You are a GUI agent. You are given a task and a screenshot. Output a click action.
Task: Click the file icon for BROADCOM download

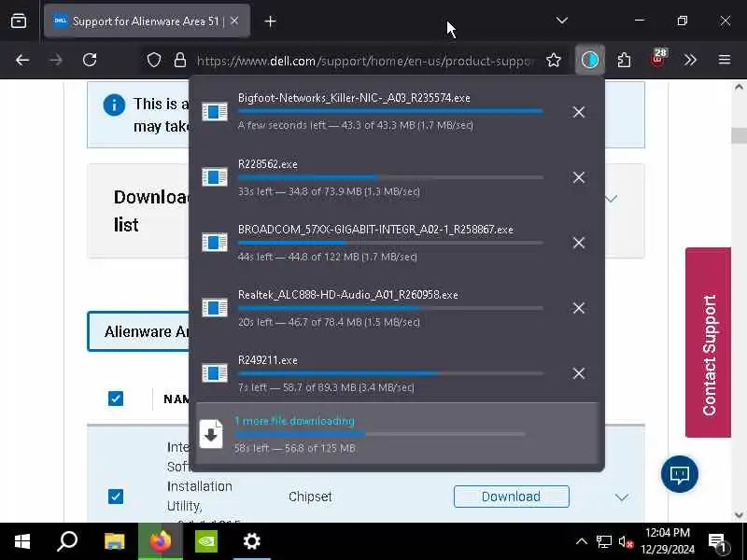[x=215, y=243]
